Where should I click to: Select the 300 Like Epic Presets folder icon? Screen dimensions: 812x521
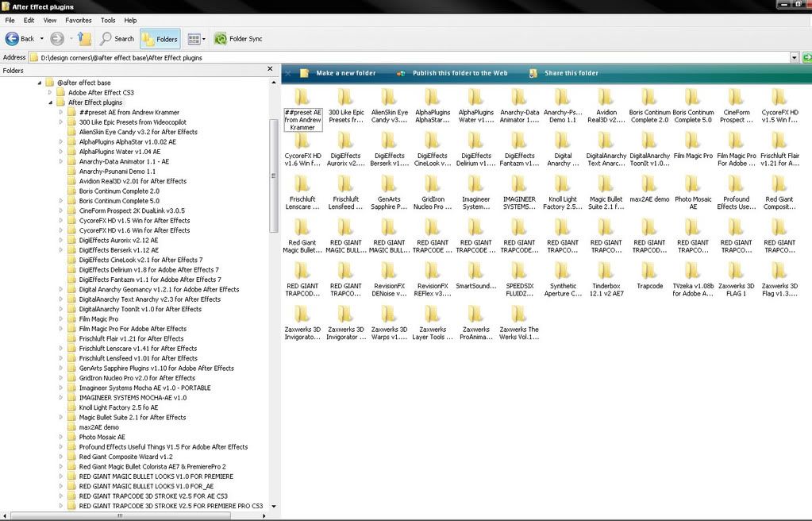click(346, 97)
